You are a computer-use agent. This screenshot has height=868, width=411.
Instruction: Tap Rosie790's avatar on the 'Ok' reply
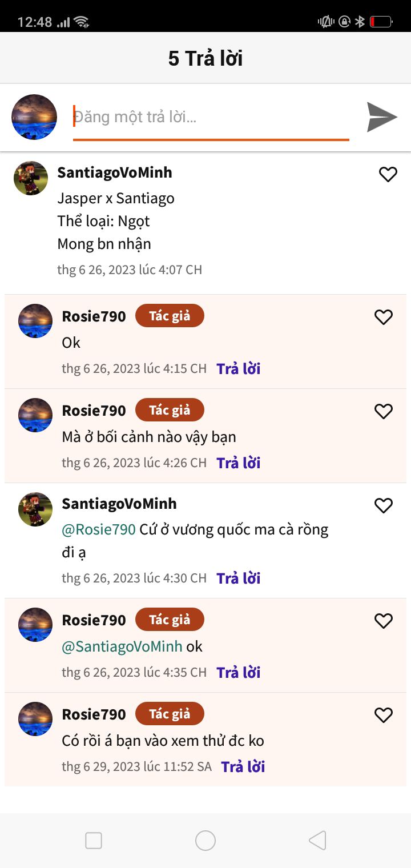35,321
